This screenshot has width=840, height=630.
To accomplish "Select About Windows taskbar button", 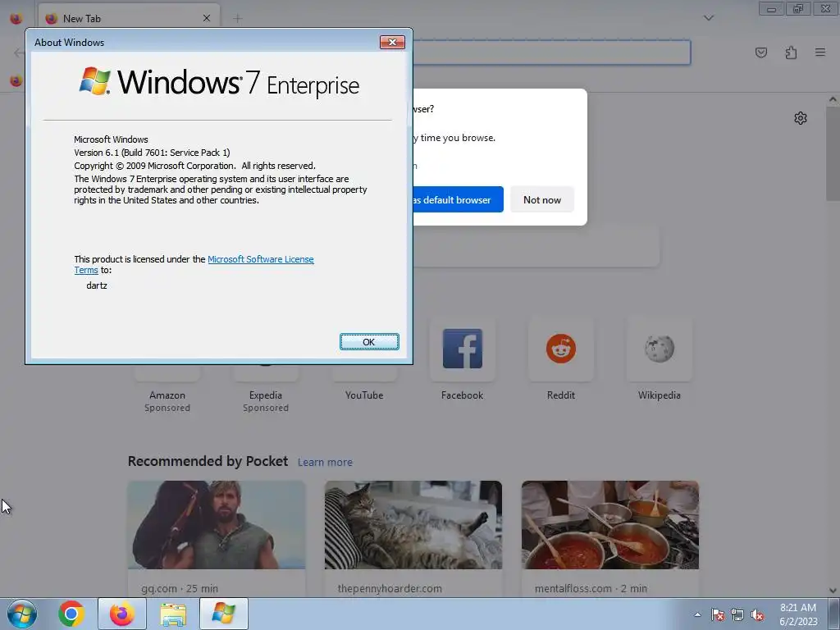I will click(x=224, y=614).
